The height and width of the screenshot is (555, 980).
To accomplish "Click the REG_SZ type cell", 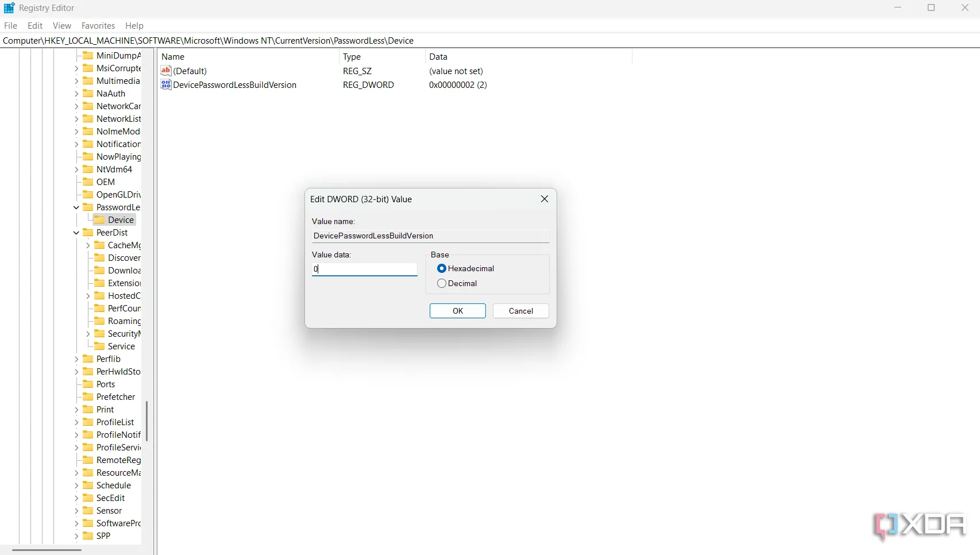I will [x=357, y=71].
